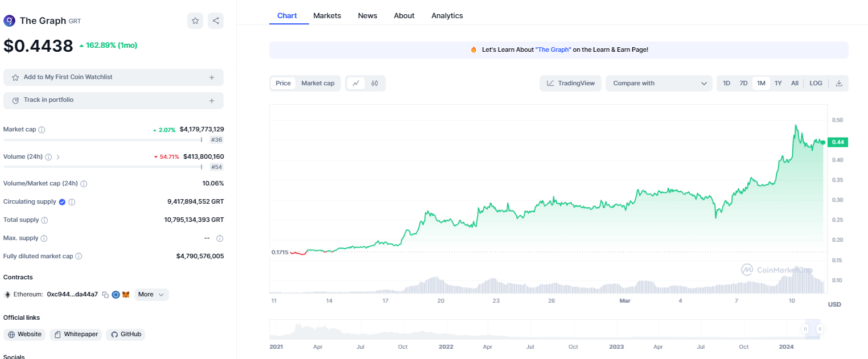
Task: Open the share icon for The Graph
Action: 216,20
